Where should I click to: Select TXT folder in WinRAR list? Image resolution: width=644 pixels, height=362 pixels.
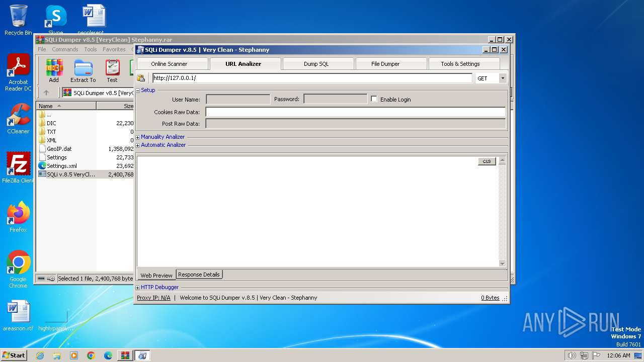(51, 132)
